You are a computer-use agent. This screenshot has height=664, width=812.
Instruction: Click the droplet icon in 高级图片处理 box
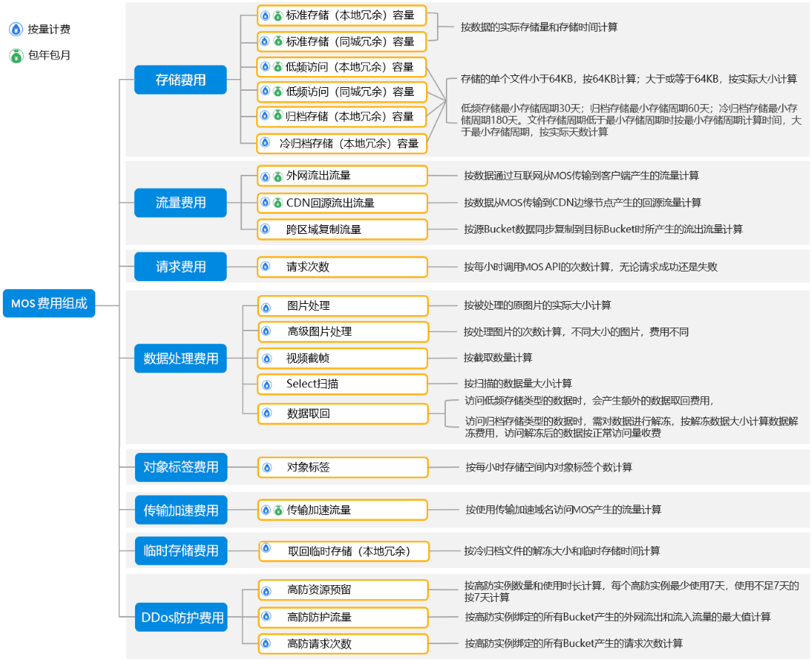(266, 331)
